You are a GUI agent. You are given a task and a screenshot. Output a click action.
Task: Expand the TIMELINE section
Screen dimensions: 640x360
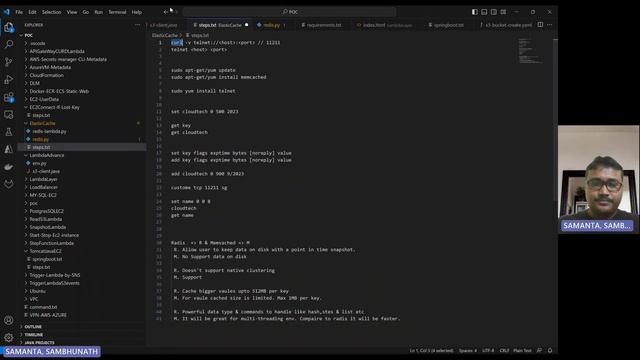point(33,335)
